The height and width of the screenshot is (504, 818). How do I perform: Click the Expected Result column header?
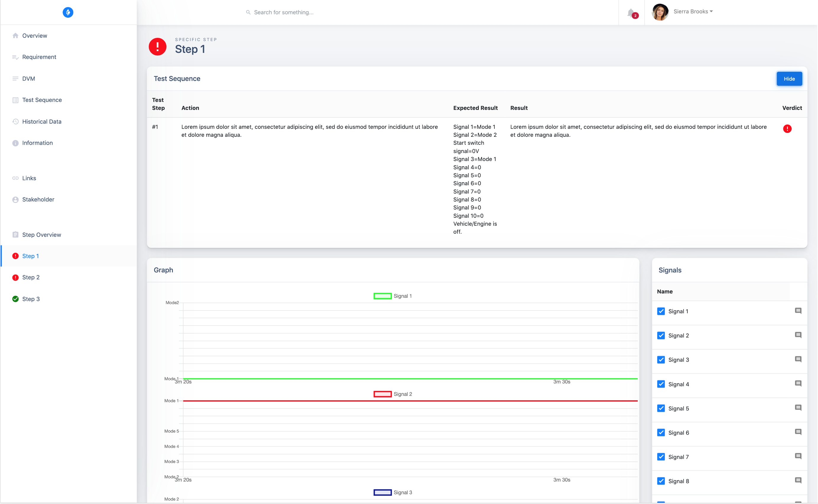tap(475, 108)
